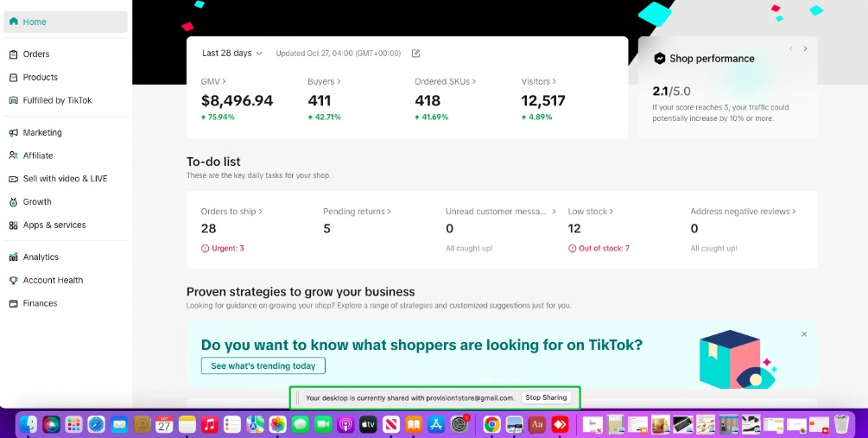This screenshot has height=438, width=868.
Task: Open Dictionary app in the Dock
Action: pos(537,425)
